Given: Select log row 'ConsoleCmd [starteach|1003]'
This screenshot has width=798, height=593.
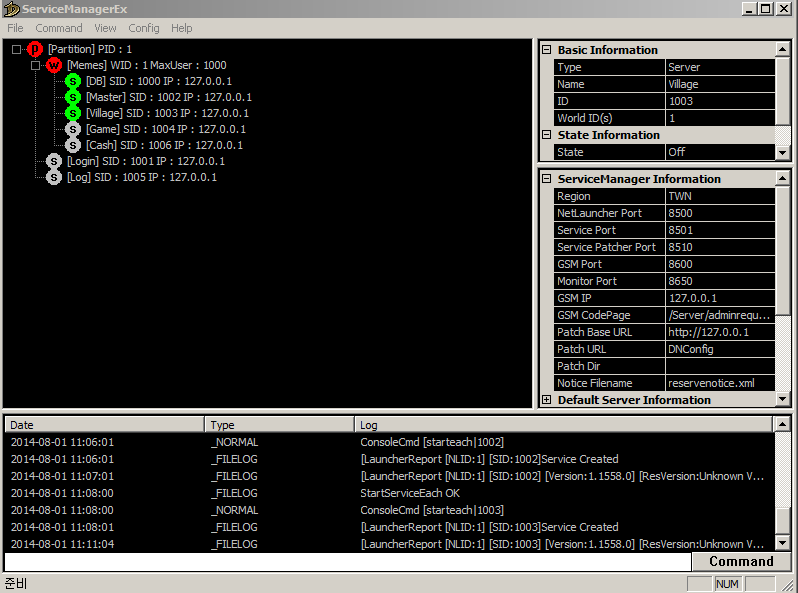Looking at the screenshot, I should point(389,510).
